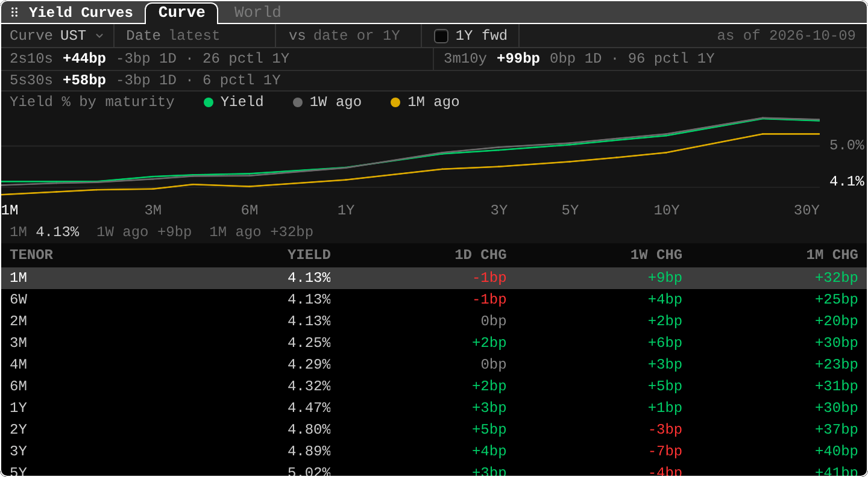Enable the 1Y fwd checkbox

coord(441,36)
